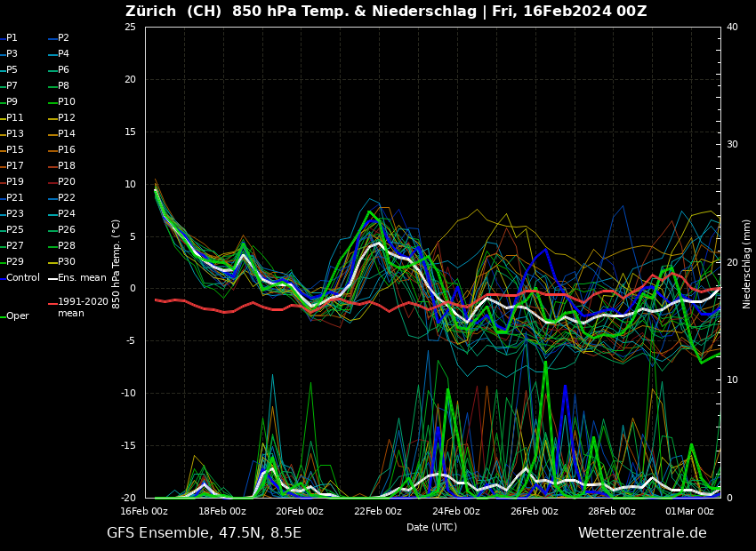Select the P2 legend entry
The image size is (756, 551).
pyautogui.click(x=64, y=37)
